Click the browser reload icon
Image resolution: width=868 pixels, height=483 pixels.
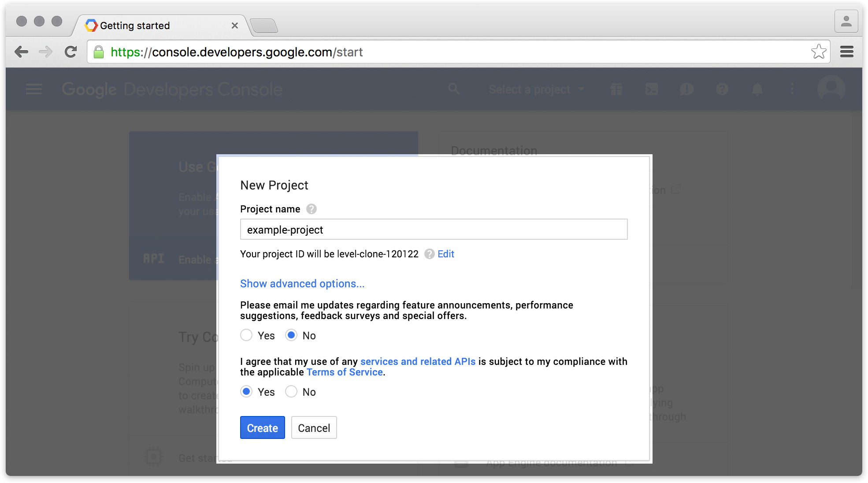pos(70,52)
